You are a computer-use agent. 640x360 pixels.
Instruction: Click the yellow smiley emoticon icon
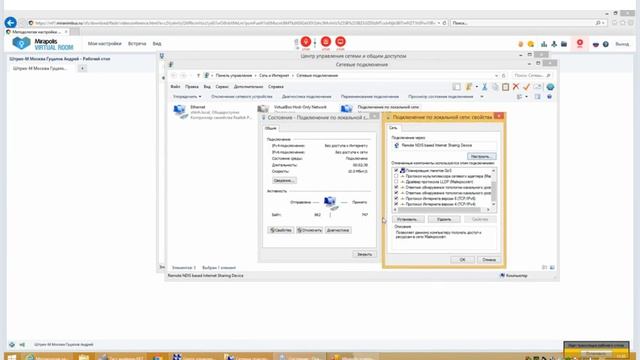pyautogui.click(x=531, y=44)
